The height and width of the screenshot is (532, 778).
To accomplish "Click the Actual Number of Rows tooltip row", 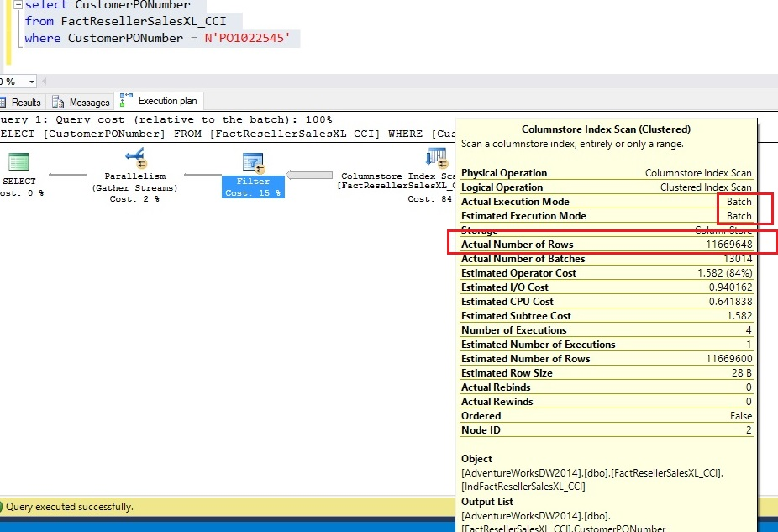I will click(607, 245).
